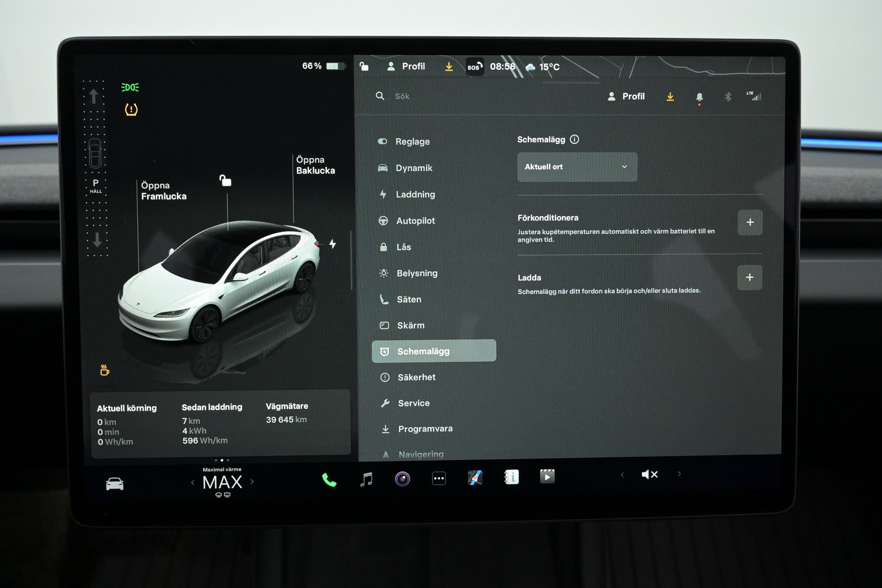Toggle the car lock icon above roof
882x588 pixels.
point(225,181)
